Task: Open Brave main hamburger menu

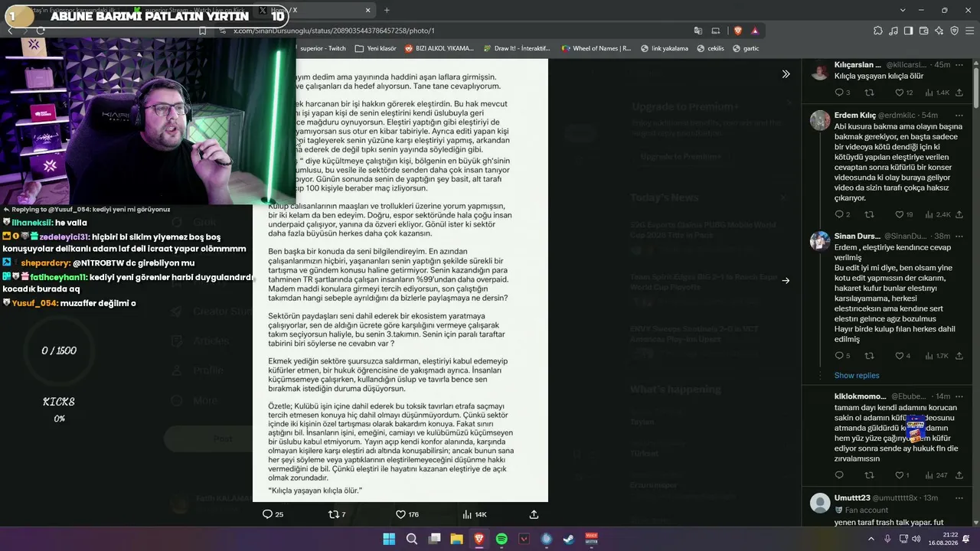Action: [x=969, y=31]
